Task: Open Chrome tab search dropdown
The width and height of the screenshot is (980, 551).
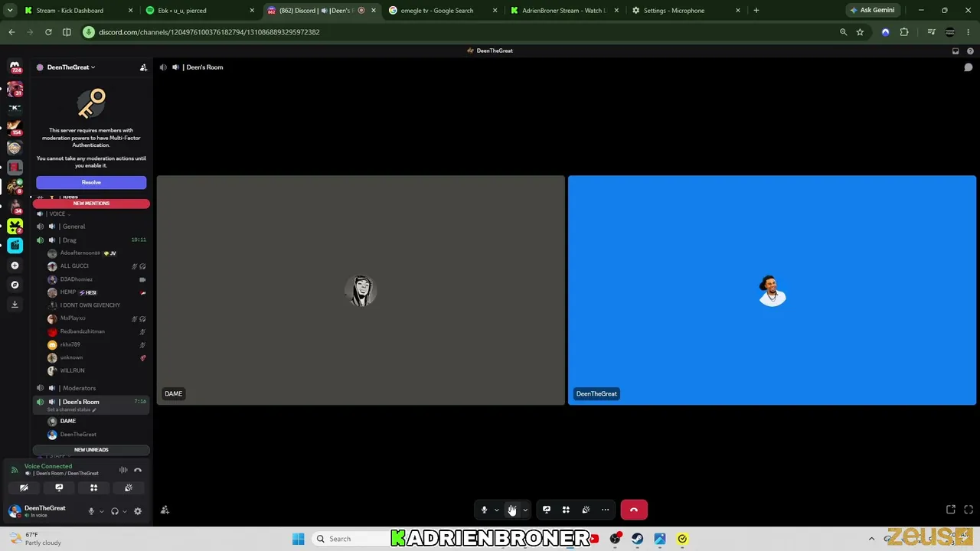Action: pos(10,11)
